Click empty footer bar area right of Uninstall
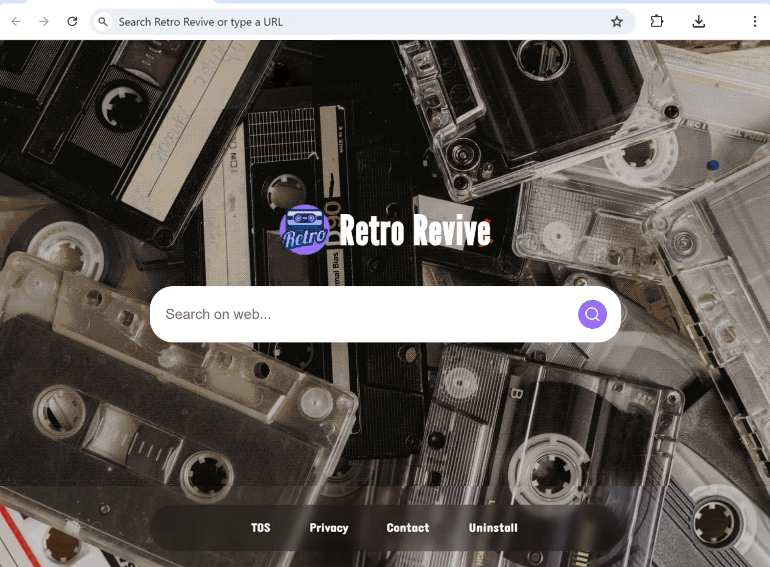Image resolution: width=770 pixels, height=567 pixels. (570, 528)
